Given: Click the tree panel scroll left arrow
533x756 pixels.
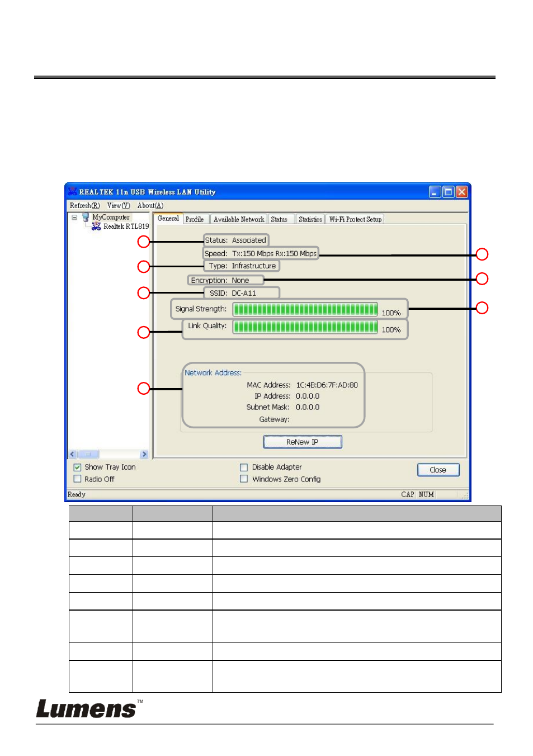Looking at the screenshot, I should (x=72, y=454).
